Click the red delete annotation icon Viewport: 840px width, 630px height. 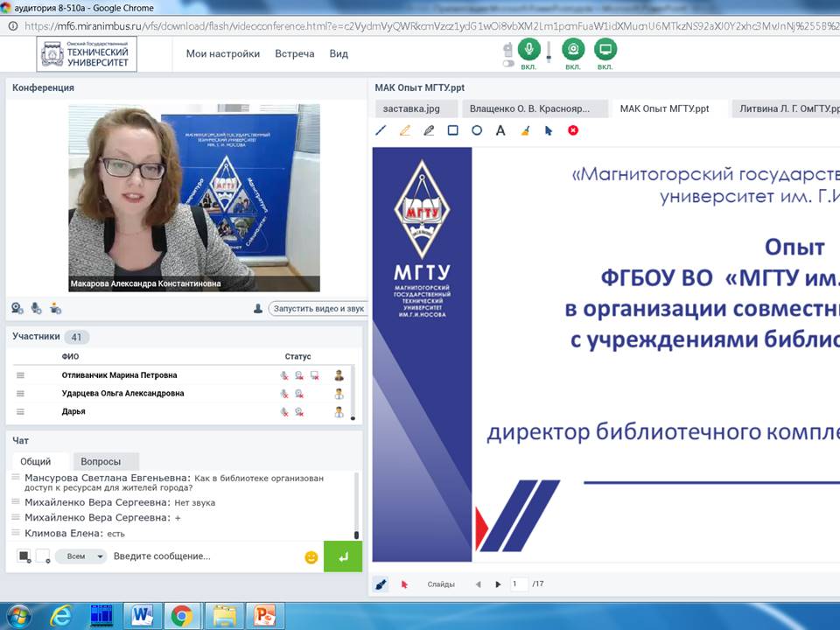click(573, 130)
